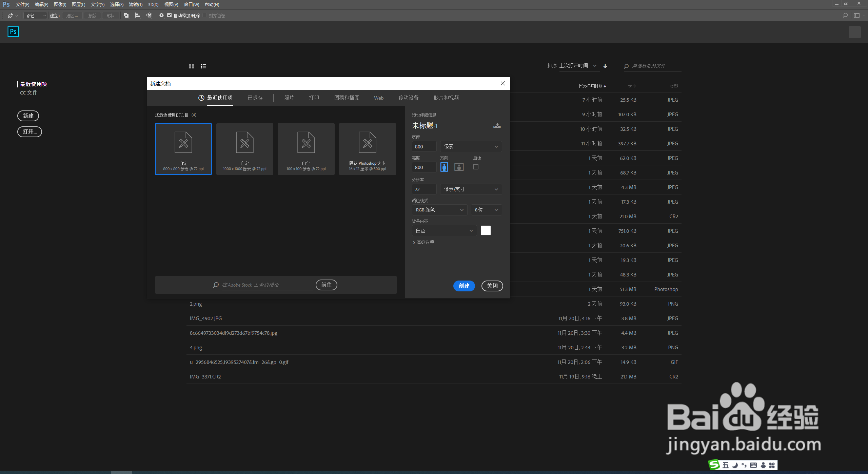Open the 白色 background content dropdown
This screenshot has height=474, width=868.
click(444, 230)
